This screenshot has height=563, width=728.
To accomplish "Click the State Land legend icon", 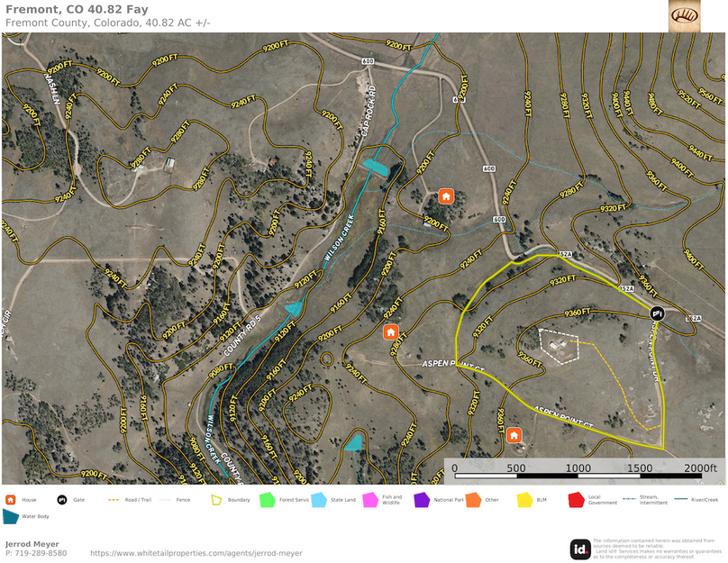I will 317,500.
